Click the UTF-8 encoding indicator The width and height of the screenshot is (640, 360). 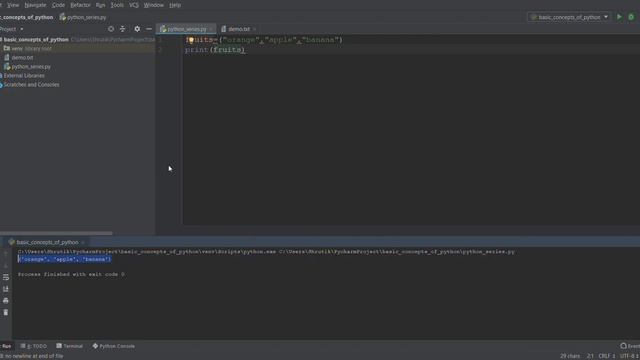point(629,356)
